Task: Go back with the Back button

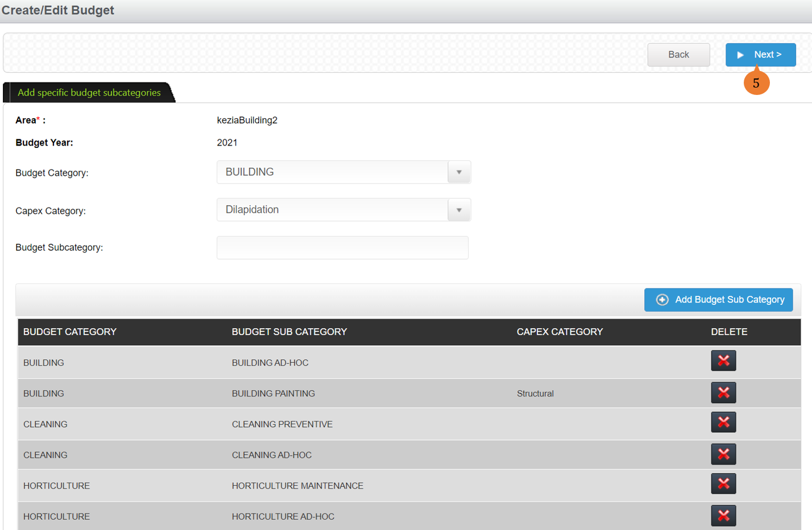Action: (678, 55)
